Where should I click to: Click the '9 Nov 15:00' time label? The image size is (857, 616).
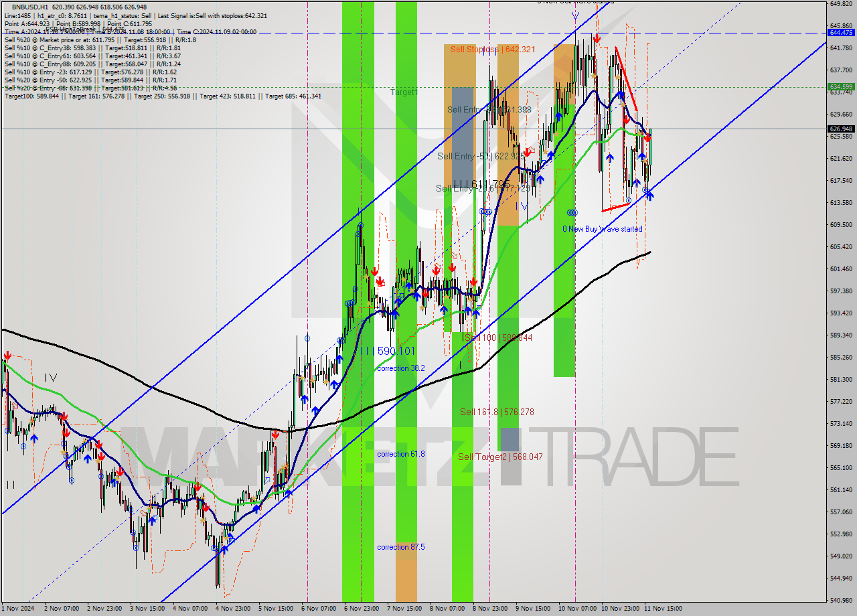[534, 609]
